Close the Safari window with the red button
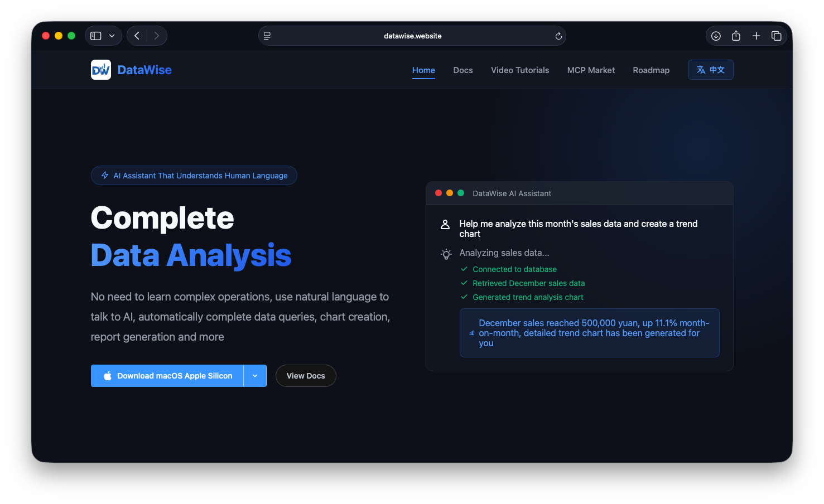The width and height of the screenshot is (824, 504). point(46,36)
